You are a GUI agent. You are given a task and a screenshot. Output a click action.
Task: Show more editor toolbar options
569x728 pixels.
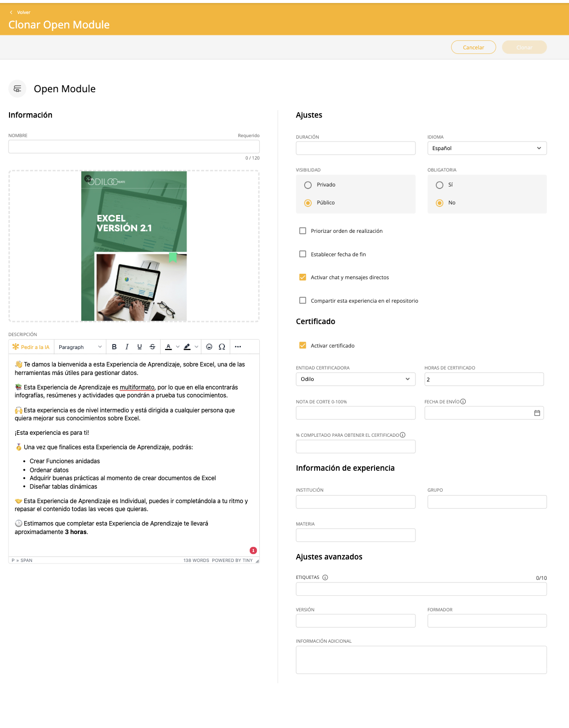(238, 347)
